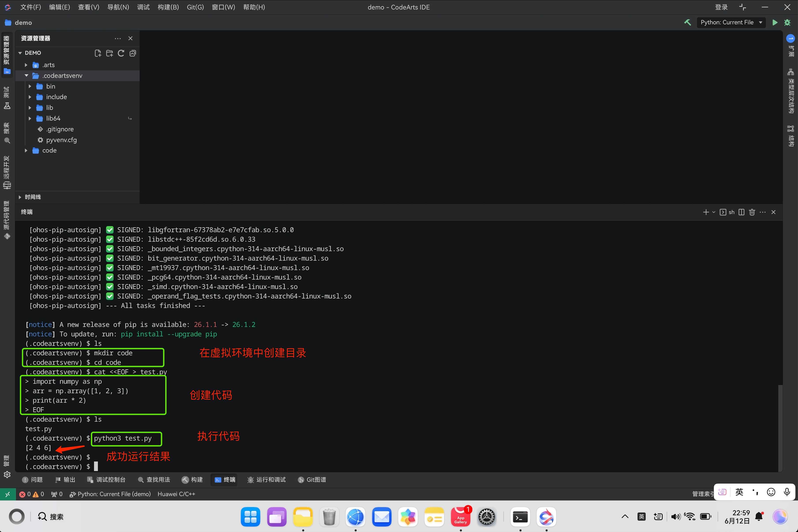
Task: Refresh the explorer file tree
Action: 121,53
